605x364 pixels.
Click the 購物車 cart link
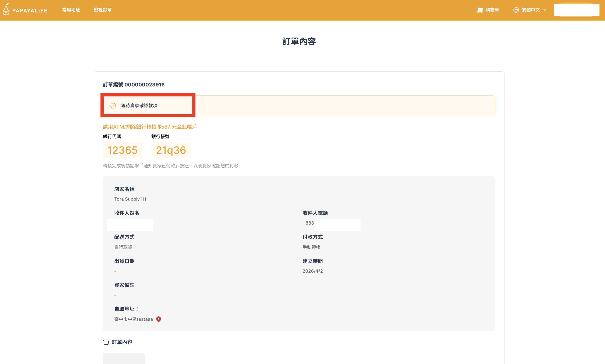pyautogui.click(x=492, y=10)
